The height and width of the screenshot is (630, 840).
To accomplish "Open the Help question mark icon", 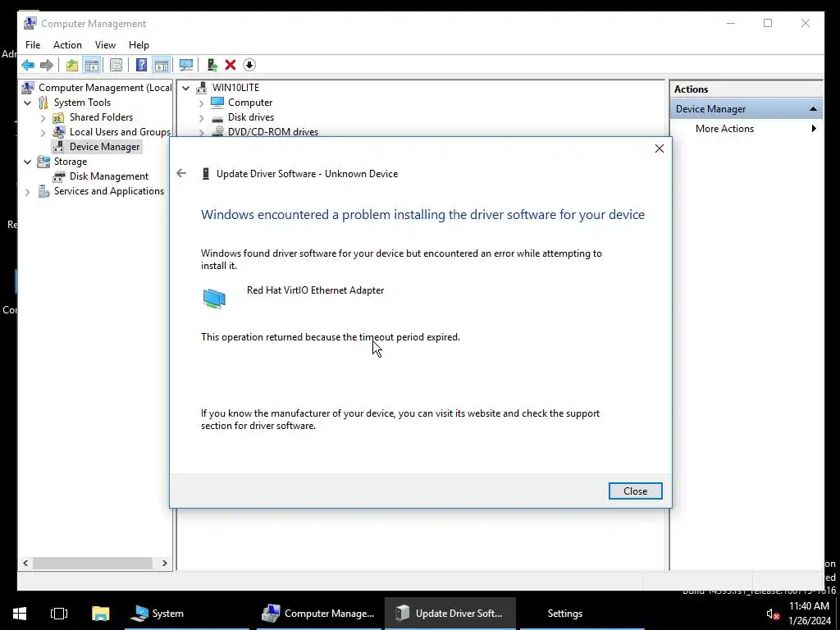I will point(141,66).
